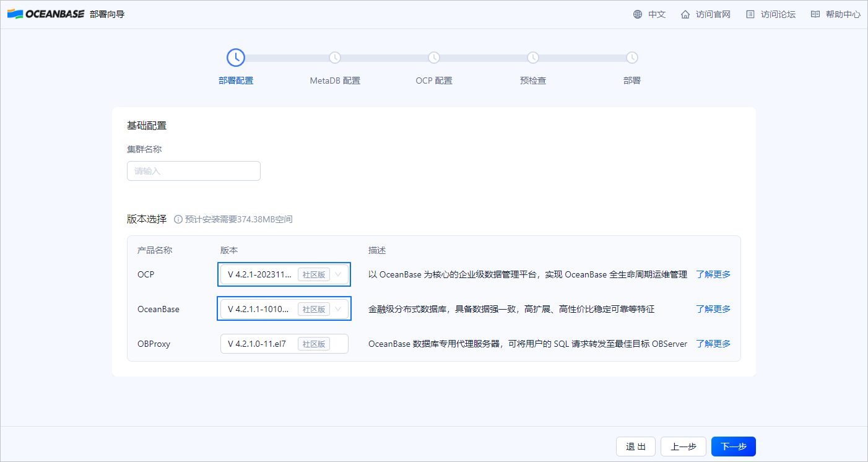Open 访问论坛 link
The width and height of the screenshot is (868, 462).
778,14
